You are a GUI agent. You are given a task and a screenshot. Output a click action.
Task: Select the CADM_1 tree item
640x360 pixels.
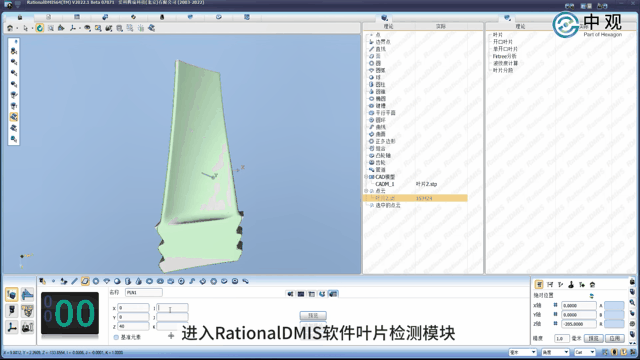[x=384, y=184]
